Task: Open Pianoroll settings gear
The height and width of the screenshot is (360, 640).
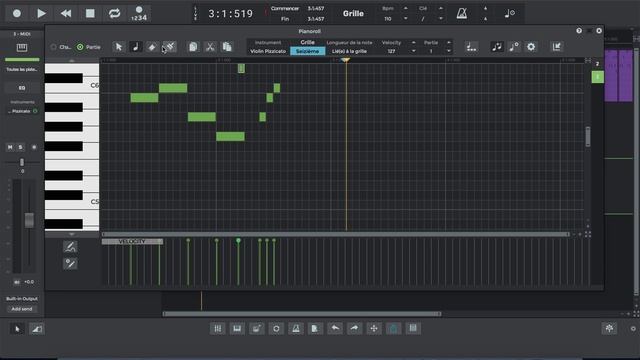Action: pos(531,47)
